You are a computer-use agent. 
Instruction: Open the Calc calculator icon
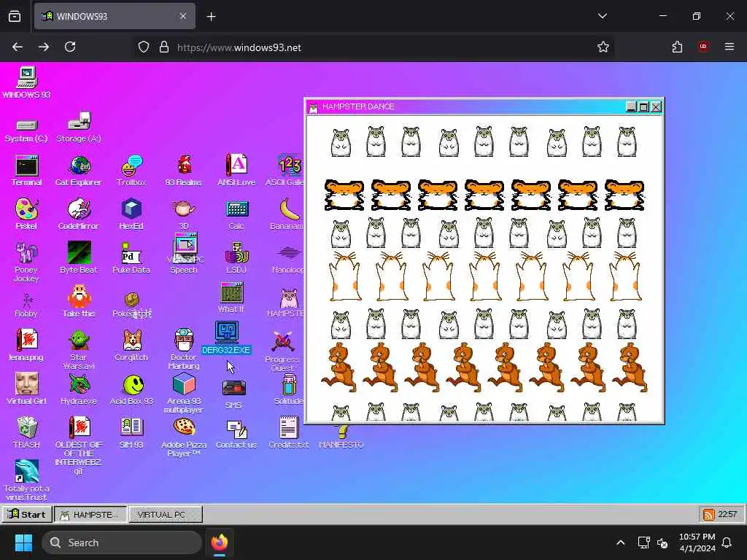(x=236, y=214)
